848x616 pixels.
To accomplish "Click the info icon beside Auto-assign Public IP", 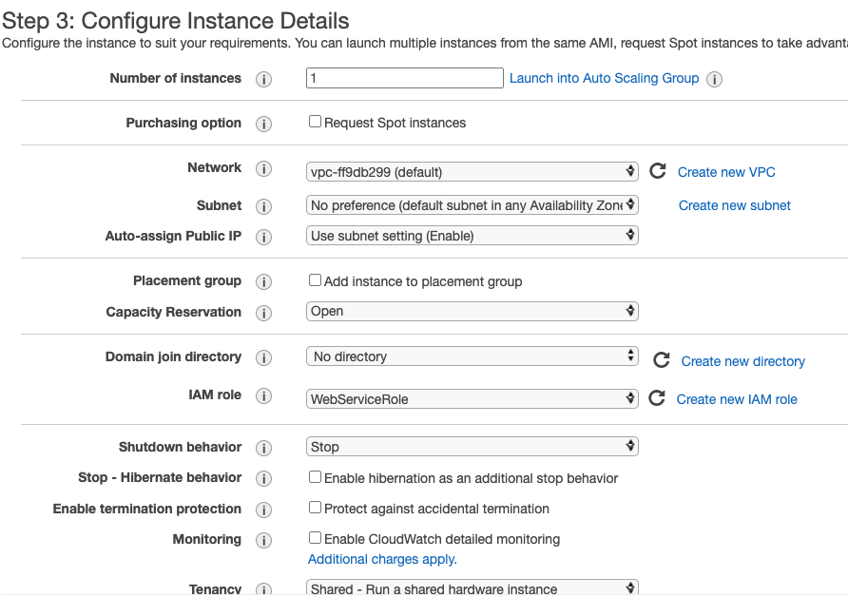I will click(x=264, y=237).
